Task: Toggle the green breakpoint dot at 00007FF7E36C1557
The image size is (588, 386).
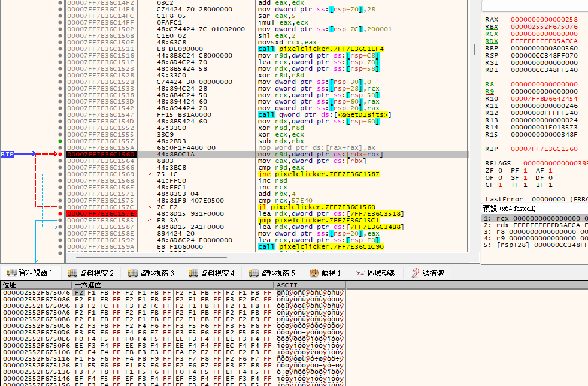Action: click(x=60, y=141)
